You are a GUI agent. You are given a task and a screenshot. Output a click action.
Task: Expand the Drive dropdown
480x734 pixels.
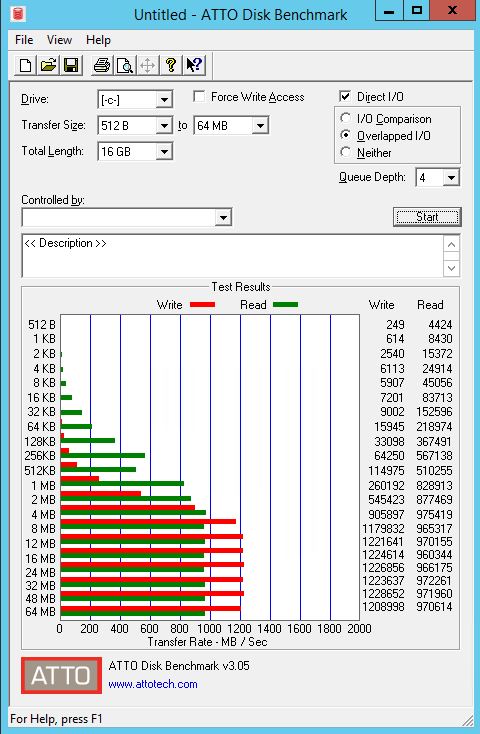pyautogui.click(x=163, y=100)
